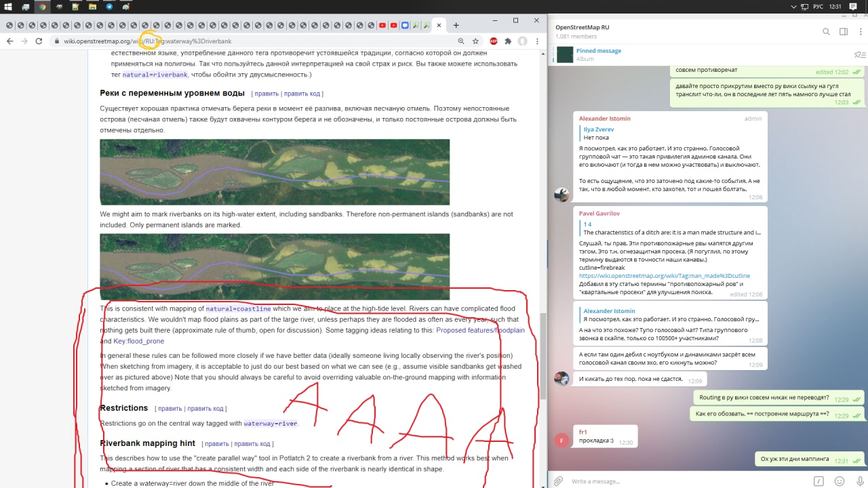Click the OpenStreetMap RU chat header
The image size is (868, 488).
(582, 27)
